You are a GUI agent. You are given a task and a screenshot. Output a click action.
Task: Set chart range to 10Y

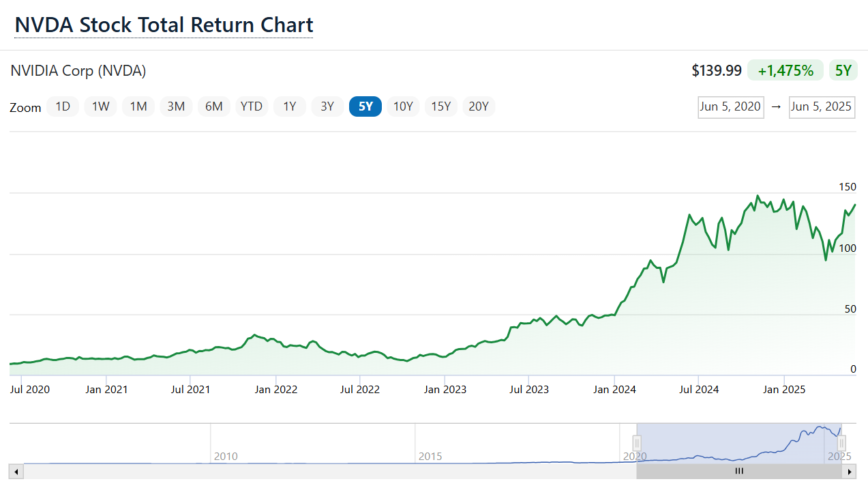(x=403, y=106)
